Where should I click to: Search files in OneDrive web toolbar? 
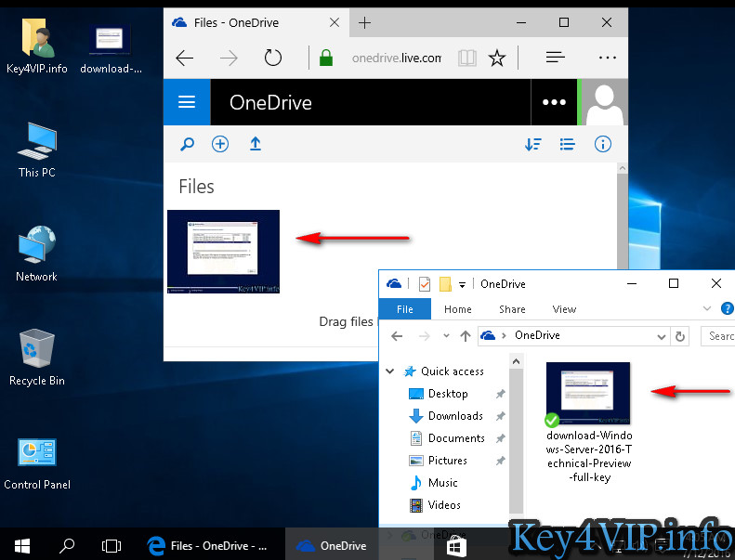pos(187,144)
